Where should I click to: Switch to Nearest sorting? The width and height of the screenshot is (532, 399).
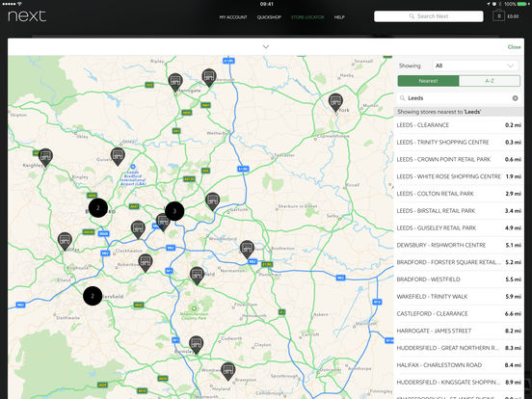tap(428, 81)
